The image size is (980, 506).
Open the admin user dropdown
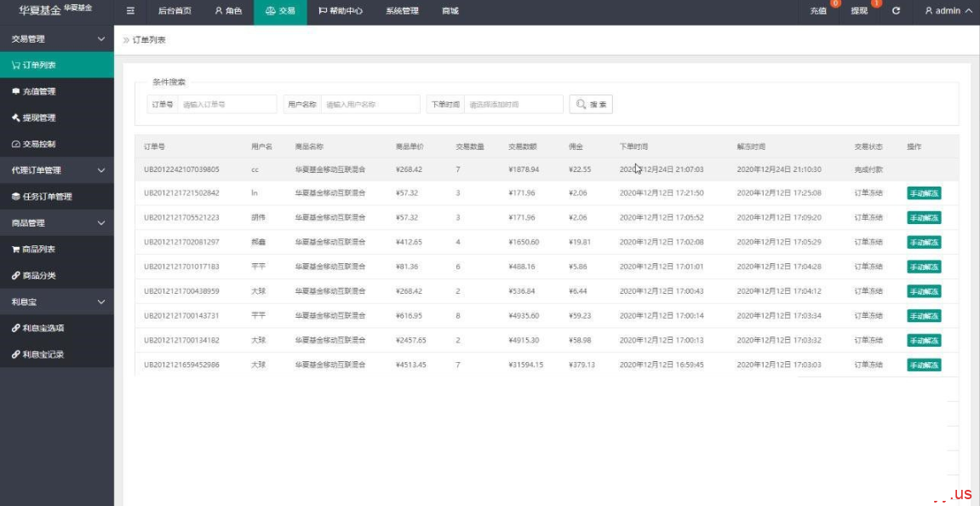click(x=948, y=11)
